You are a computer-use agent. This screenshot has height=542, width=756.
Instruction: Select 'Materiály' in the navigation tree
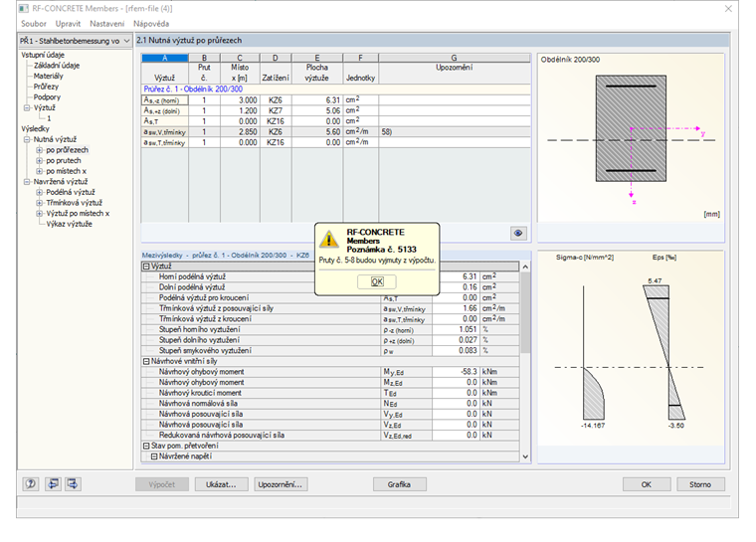(48, 76)
